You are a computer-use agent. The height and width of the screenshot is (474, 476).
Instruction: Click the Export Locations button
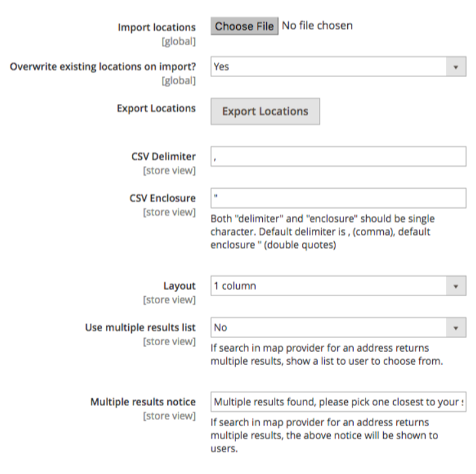[x=265, y=111]
